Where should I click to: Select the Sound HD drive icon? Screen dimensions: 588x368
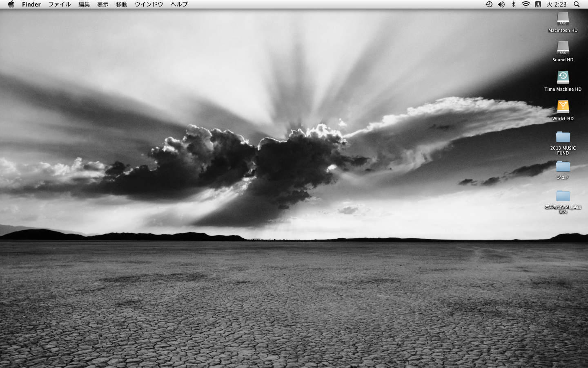point(563,48)
